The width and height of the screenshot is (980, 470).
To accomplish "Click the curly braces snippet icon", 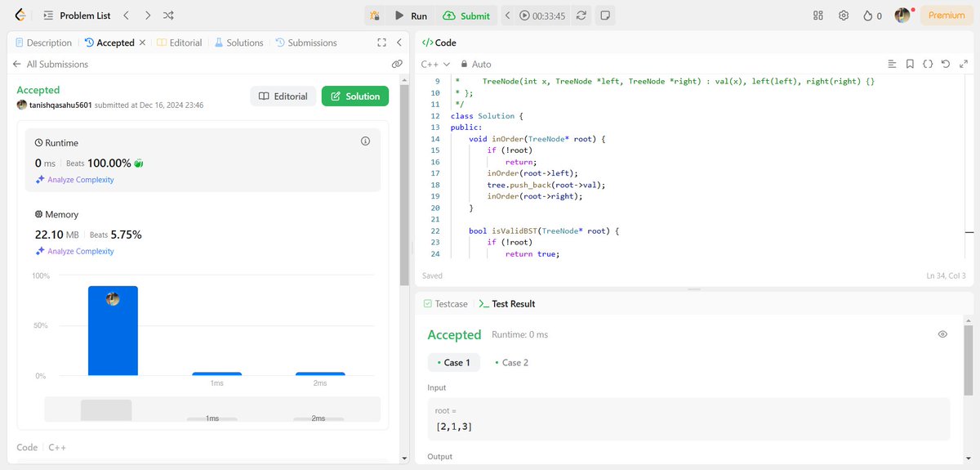I will (928, 64).
